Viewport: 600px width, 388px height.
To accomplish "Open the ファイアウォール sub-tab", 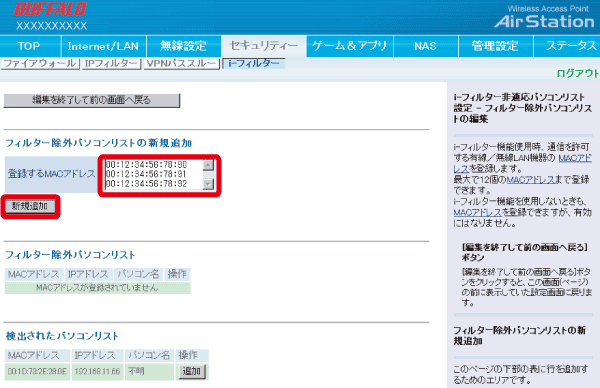I will [40, 64].
